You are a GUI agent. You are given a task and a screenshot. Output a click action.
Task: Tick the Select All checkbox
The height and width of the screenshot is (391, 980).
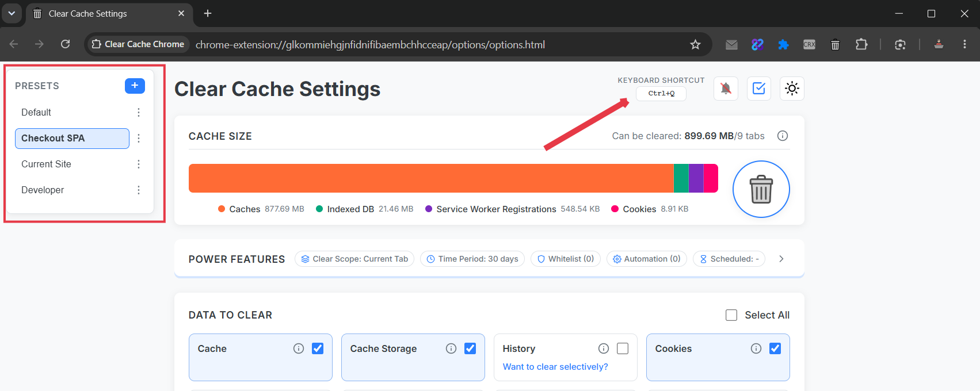[x=731, y=315]
